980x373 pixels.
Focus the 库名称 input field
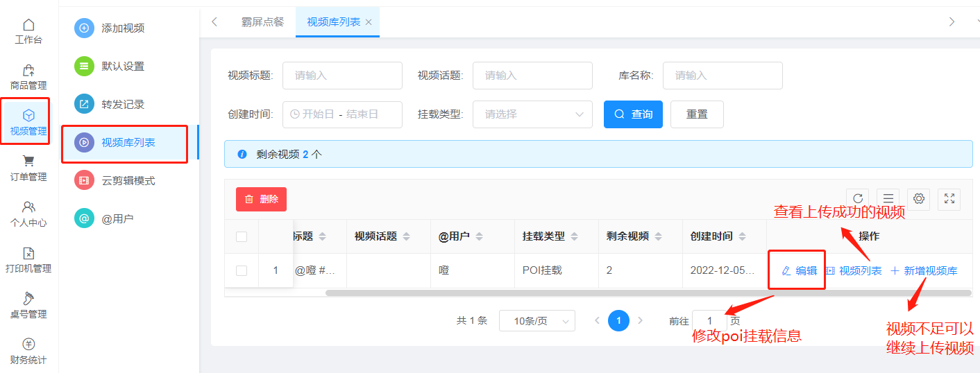[723, 76]
